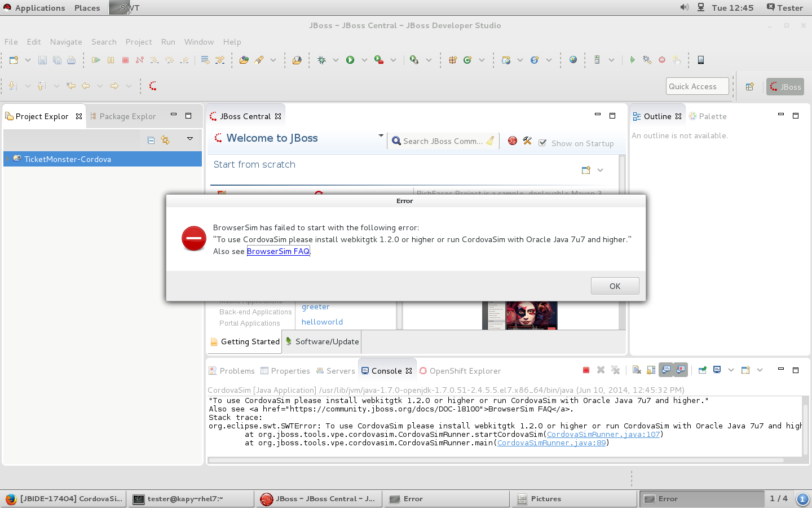Open the Debug configurations dropdown arrow

[x=336, y=60]
